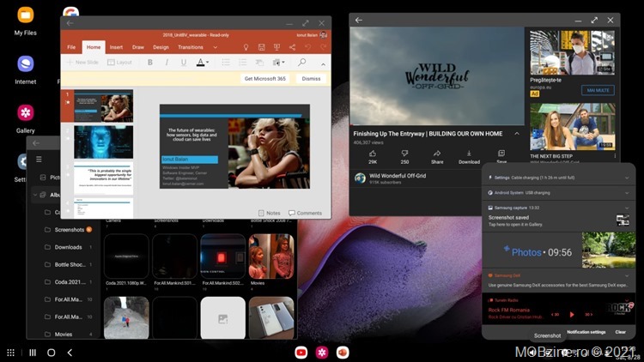Open the Downloads folder in Gallery sidebar

[68, 247]
